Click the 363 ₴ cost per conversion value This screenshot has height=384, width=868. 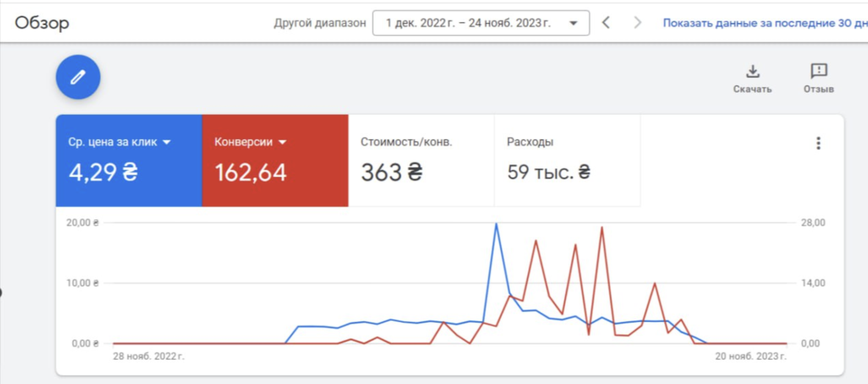(x=392, y=172)
